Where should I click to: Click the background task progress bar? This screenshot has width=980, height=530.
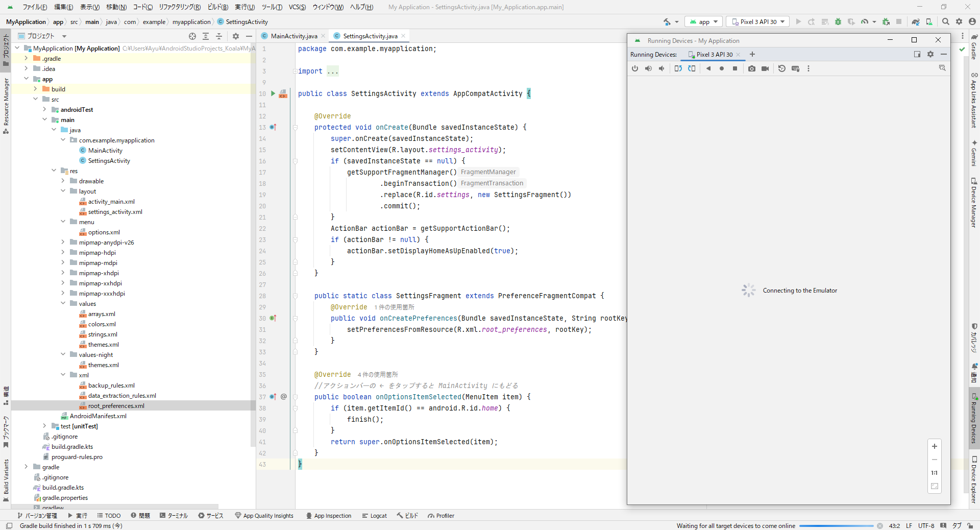point(836,526)
